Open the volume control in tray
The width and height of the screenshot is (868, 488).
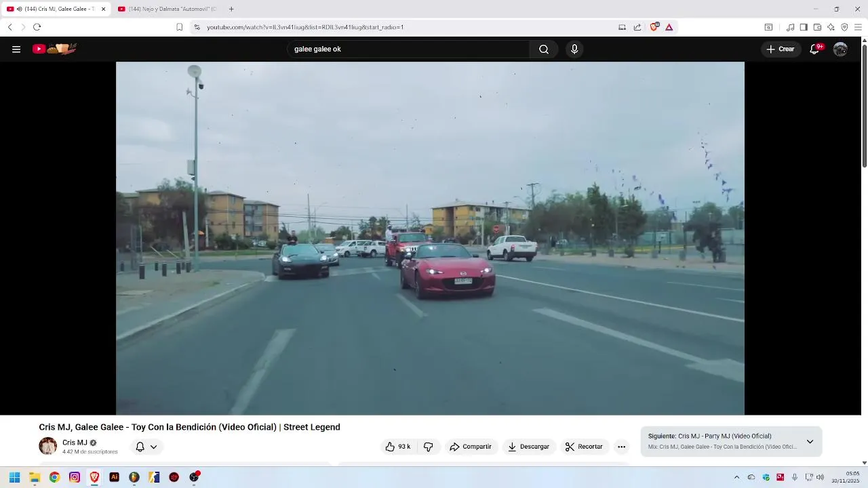tap(821, 477)
